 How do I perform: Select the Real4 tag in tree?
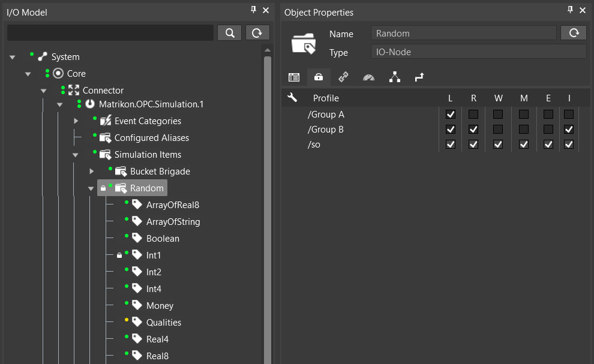157,339
